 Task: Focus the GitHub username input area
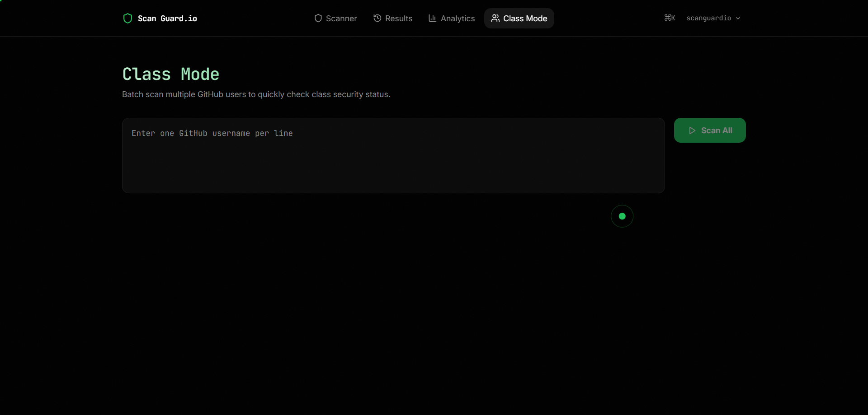[x=393, y=156]
